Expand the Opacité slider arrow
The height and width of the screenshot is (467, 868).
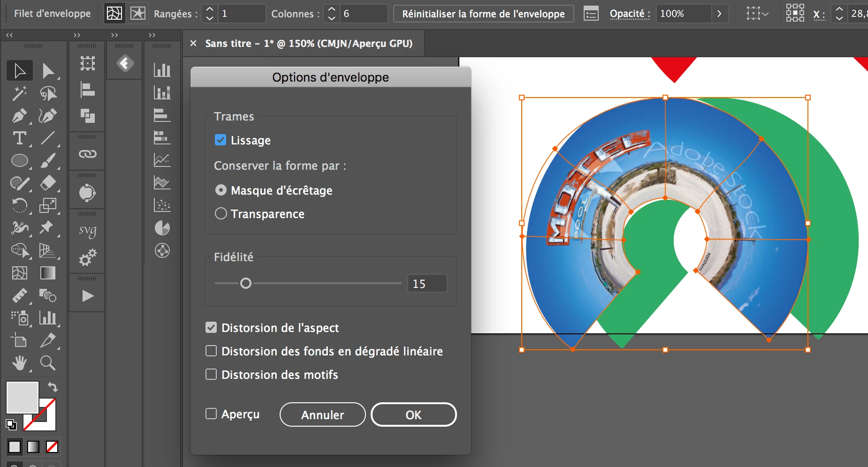click(x=719, y=14)
